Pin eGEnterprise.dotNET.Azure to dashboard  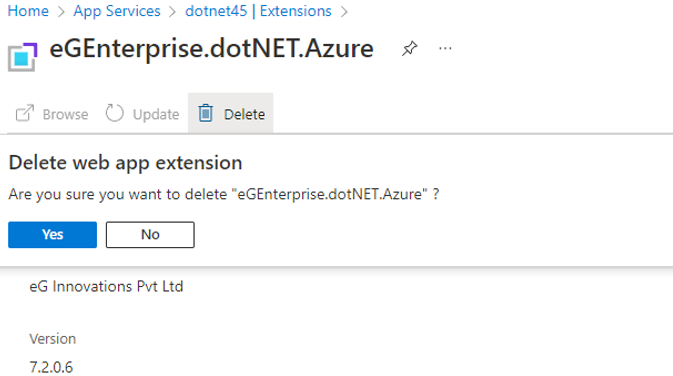(x=409, y=48)
